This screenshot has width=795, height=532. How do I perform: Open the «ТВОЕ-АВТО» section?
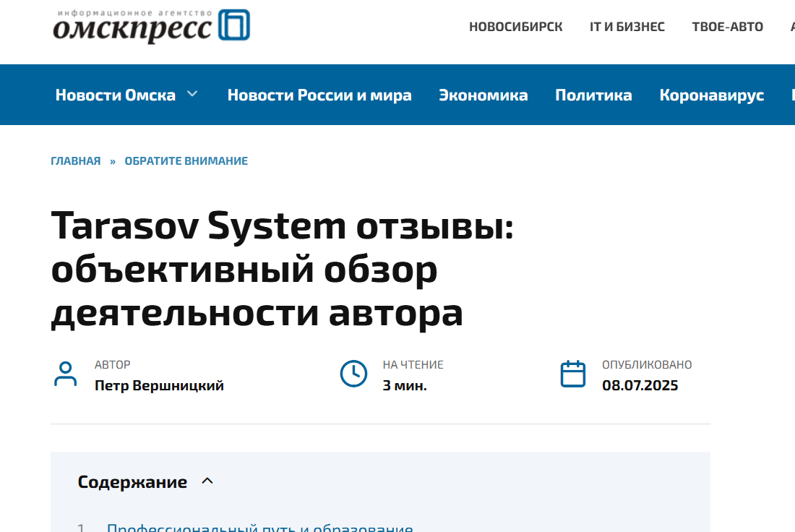click(x=727, y=26)
